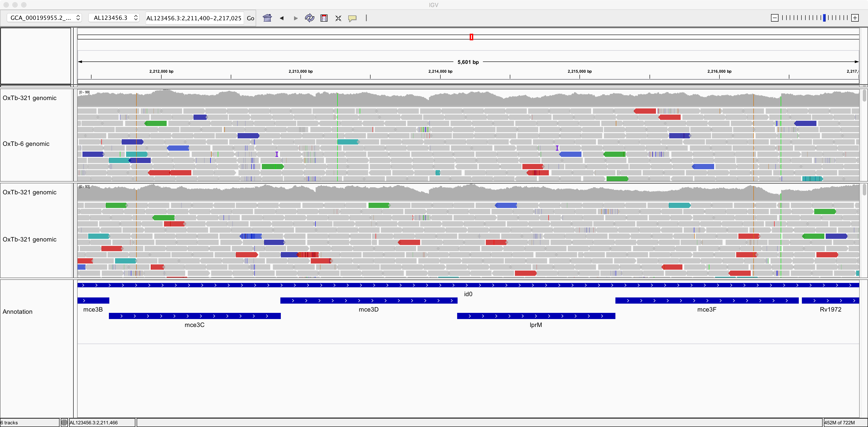Toggle the popup behavior speech bubble icon
The image size is (868, 427).
pos(352,18)
